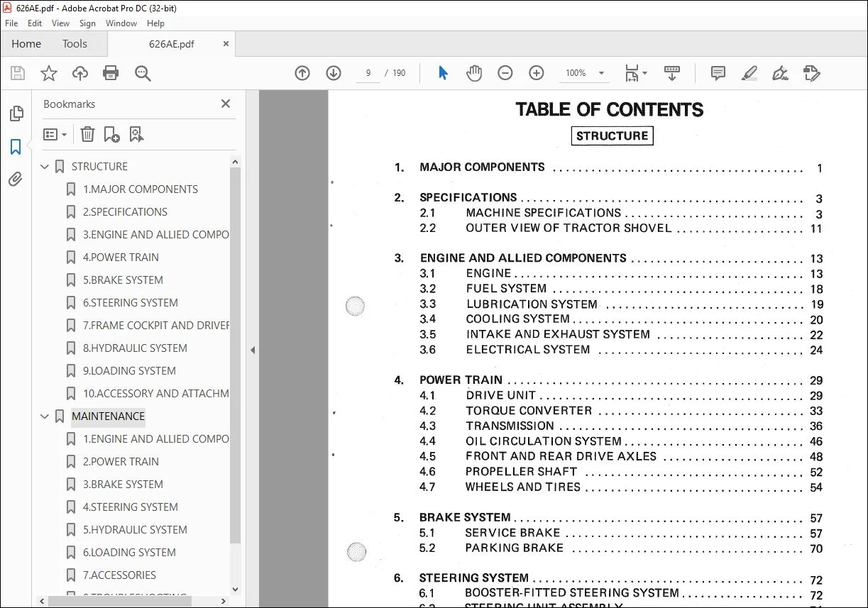The height and width of the screenshot is (608, 868).
Task: Jump to 4.POWER TRAIN bookmark
Action: 121,258
